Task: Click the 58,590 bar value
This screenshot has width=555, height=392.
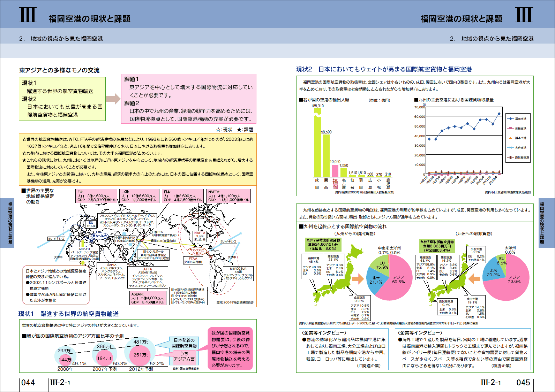Action: point(326,132)
